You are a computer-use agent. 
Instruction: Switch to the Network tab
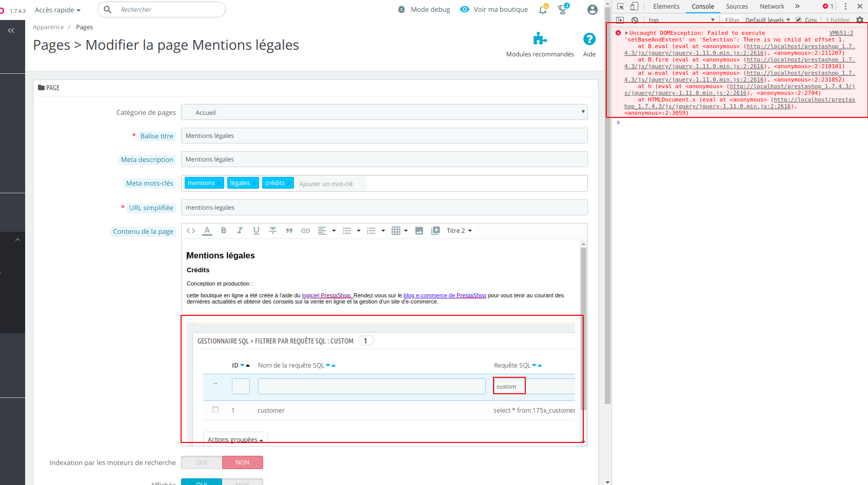click(772, 6)
